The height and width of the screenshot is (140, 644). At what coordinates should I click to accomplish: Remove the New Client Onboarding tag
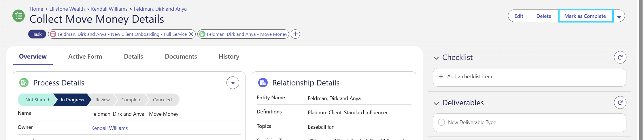[x=191, y=34]
